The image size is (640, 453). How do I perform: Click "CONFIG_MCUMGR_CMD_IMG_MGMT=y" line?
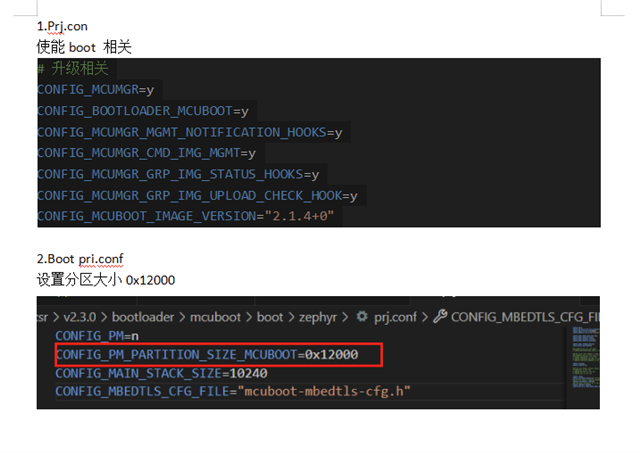[x=147, y=153]
